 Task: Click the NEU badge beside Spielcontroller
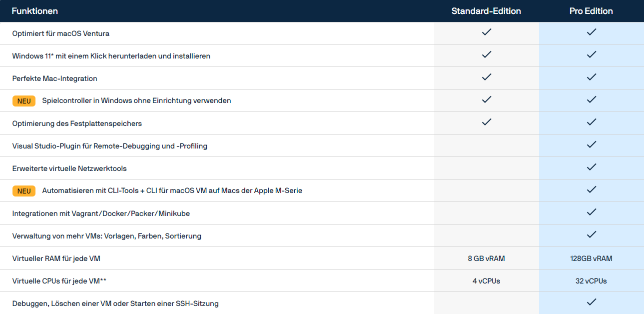[24, 101]
